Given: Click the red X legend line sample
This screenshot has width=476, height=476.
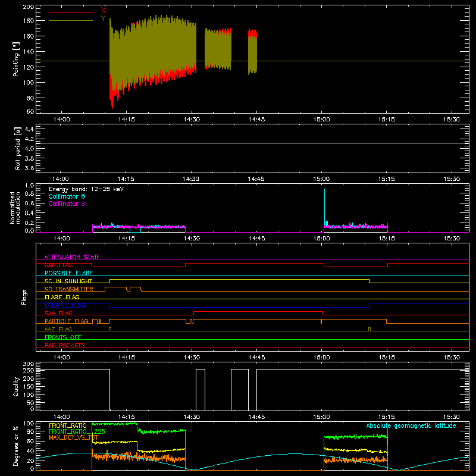Looking at the screenshot, I should [70, 12].
